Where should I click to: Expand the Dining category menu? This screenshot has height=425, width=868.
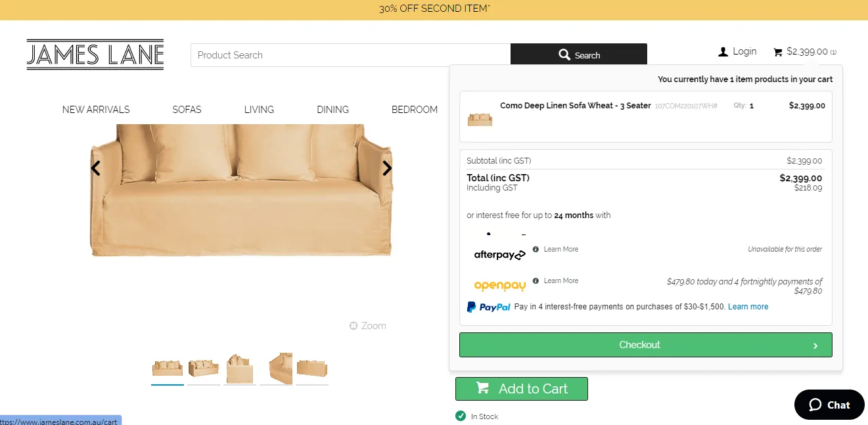click(x=332, y=110)
